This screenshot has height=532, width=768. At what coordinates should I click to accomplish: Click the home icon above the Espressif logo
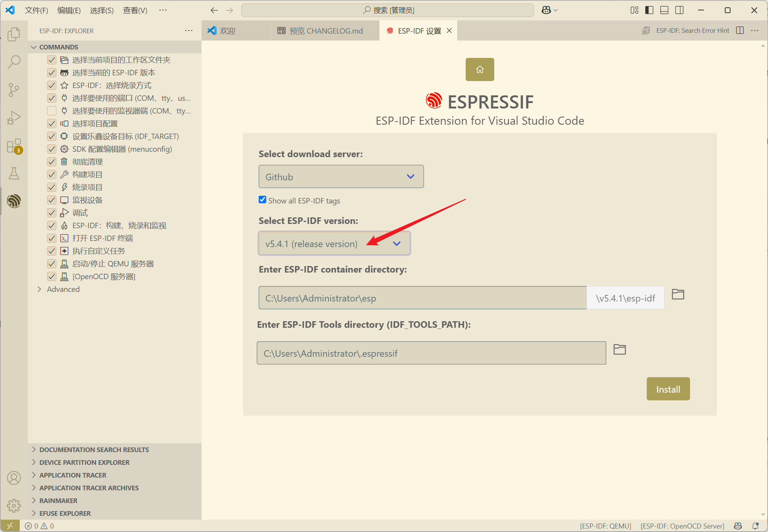[480, 69]
